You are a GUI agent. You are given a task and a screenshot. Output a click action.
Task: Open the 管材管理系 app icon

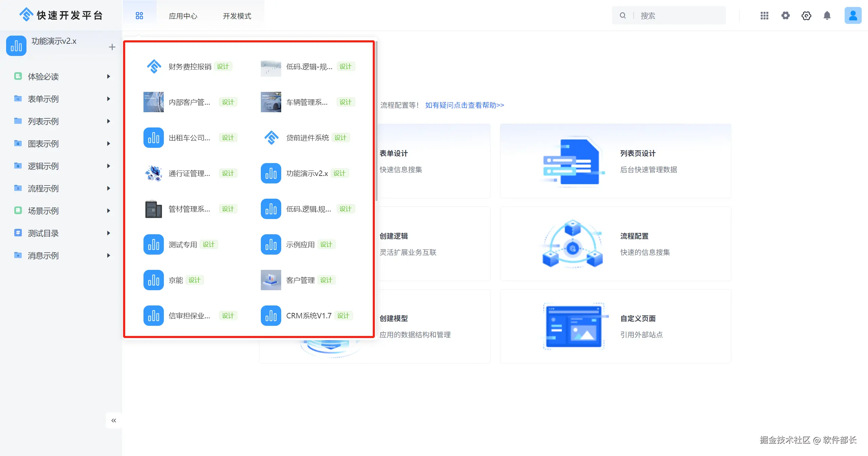click(x=154, y=209)
